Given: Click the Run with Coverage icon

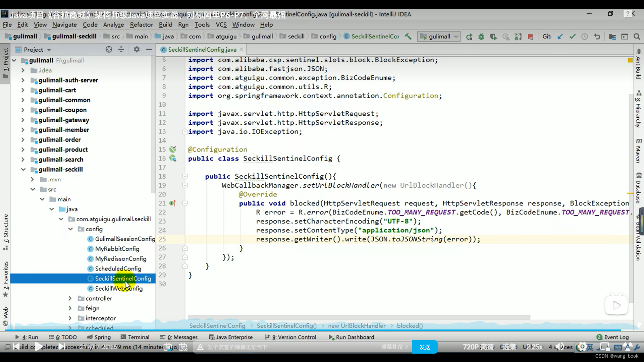Looking at the screenshot, I should pyautogui.click(x=493, y=37).
